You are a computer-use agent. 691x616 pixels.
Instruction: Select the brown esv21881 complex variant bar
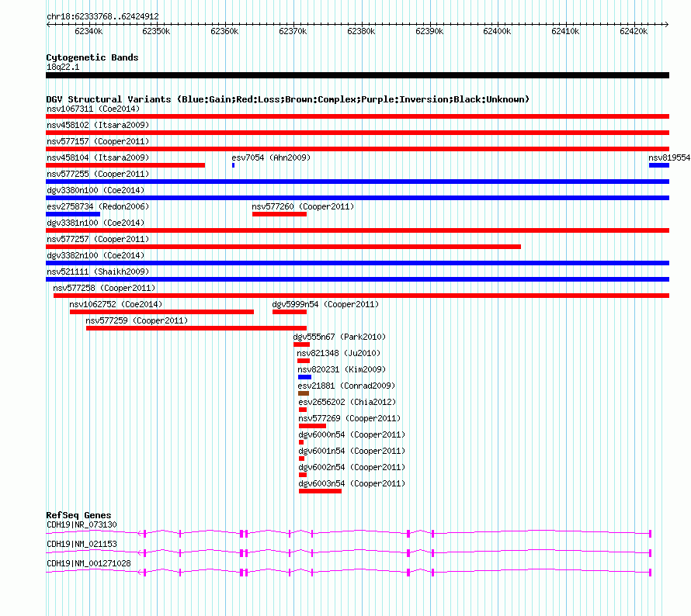point(304,393)
